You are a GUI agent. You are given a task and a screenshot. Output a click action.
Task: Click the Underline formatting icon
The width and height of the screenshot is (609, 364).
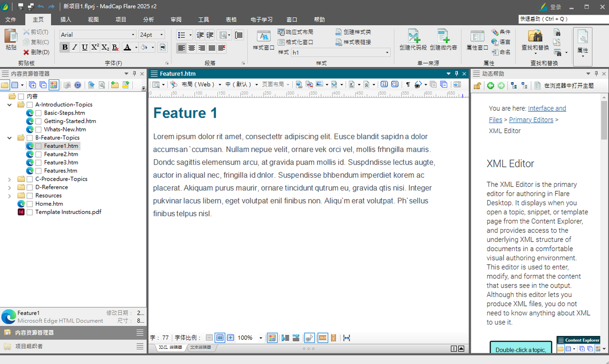tap(85, 47)
